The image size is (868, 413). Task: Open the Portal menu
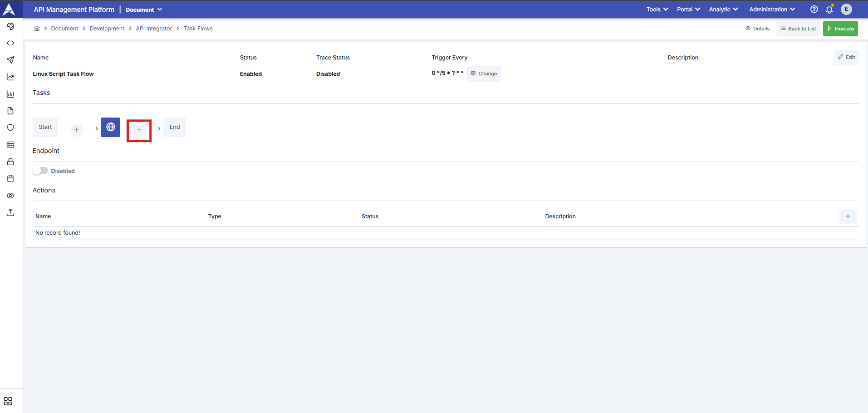coord(688,10)
